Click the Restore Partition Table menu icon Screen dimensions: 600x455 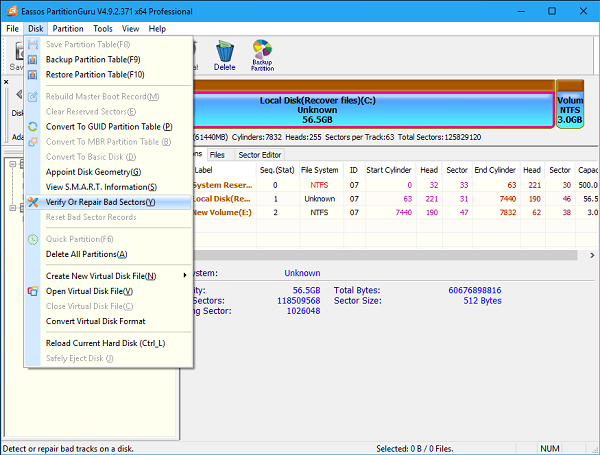pos(34,75)
